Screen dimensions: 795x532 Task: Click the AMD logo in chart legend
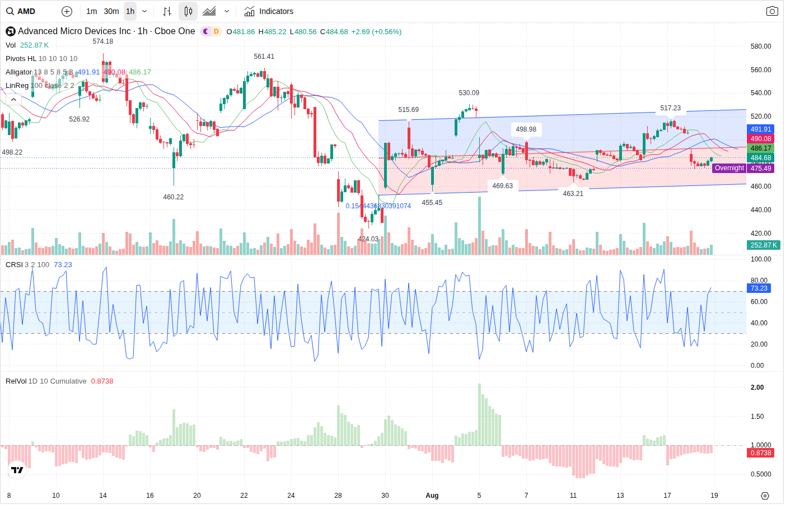(11, 31)
